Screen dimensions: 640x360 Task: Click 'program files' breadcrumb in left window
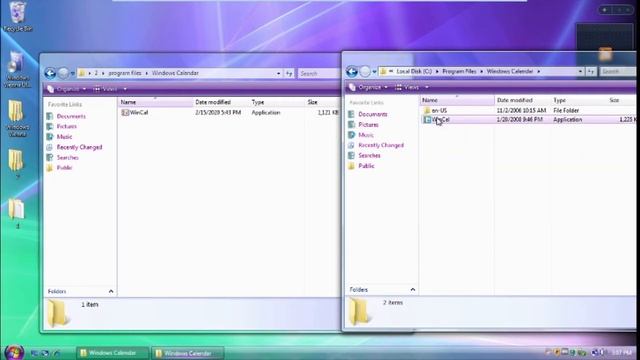click(x=124, y=73)
